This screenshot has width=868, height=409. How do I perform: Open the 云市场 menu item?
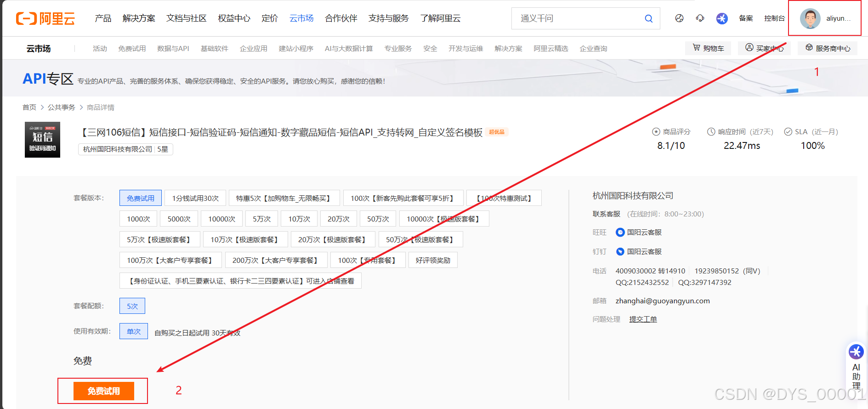tap(301, 18)
